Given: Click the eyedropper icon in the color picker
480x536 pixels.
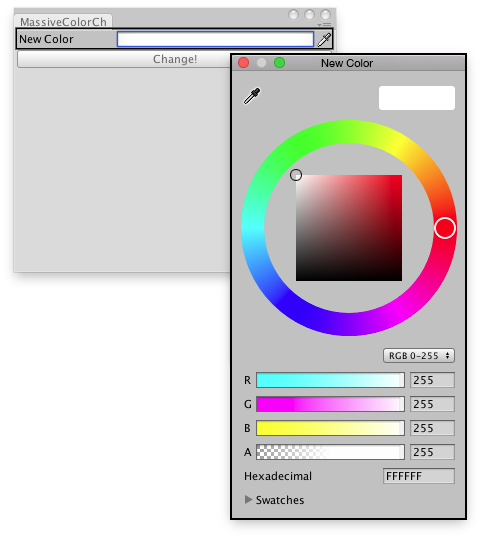Looking at the screenshot, I should (x=252, y=96).
